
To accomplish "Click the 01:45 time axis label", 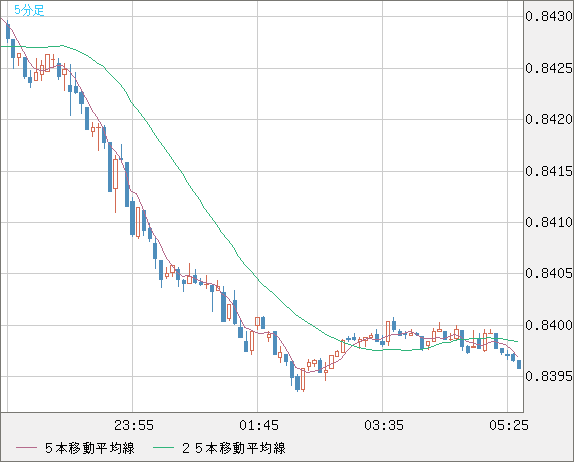I will click(x=259, y=425).
